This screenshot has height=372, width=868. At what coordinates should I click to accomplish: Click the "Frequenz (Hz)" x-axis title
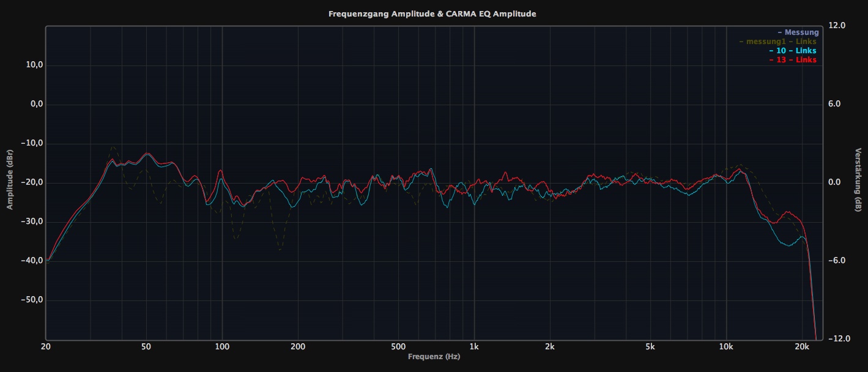point(434,356)
